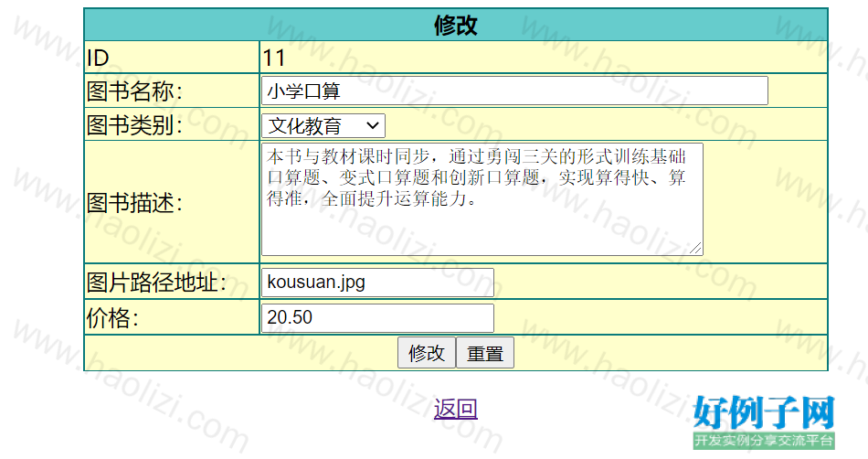The image size is (868, 459).
Task: Open the 图书类别 dropdown showing 文化教育
Action: (x=323, y=125)
